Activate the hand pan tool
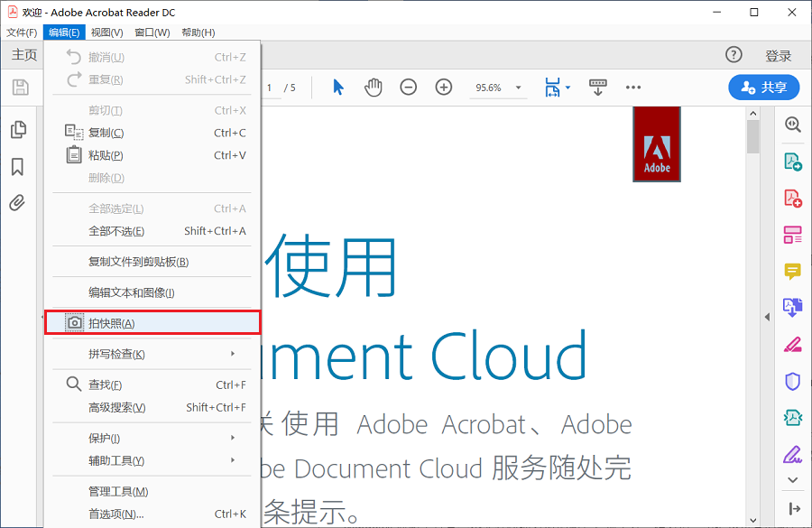 [x=373, y=87]
